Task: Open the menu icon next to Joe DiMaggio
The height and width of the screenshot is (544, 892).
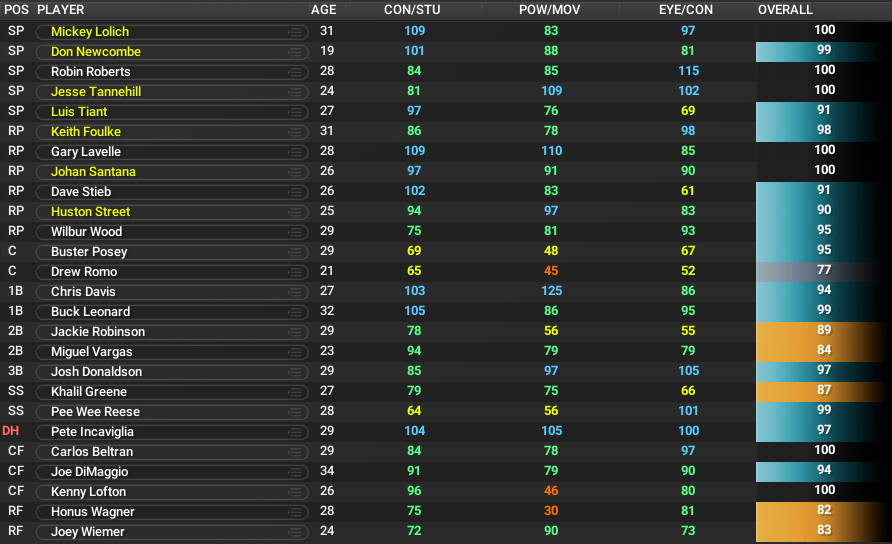Action: click(x=295, y=472)
